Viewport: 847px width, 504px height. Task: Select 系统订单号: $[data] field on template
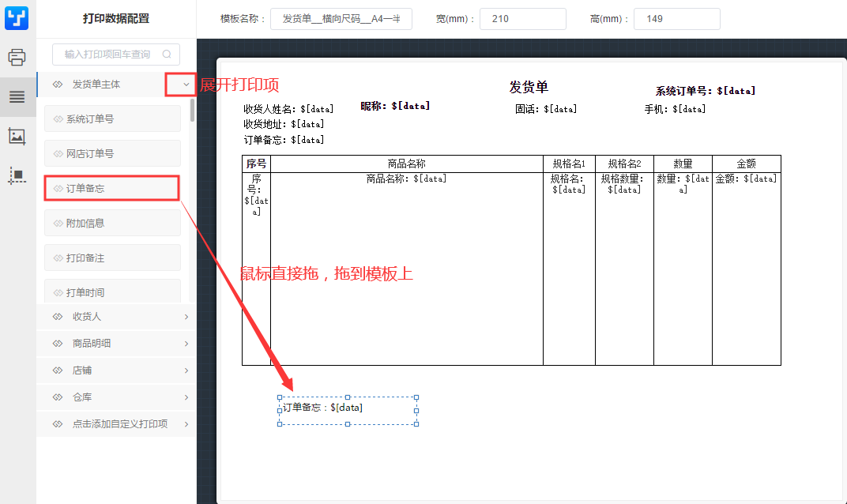[x=706, y=91]
